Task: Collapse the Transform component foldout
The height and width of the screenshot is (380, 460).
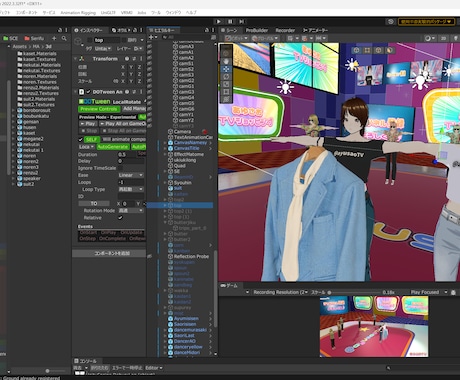Action: click(75, 59)
